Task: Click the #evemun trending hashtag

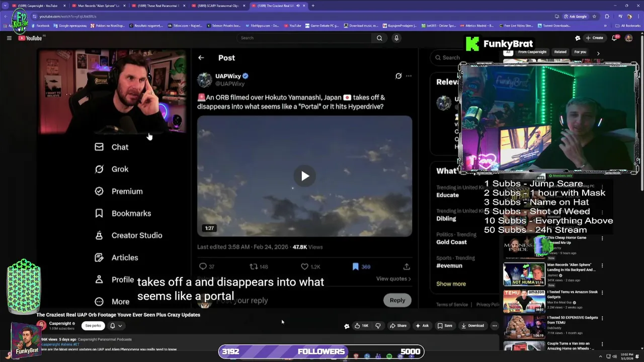Action: 449,266
